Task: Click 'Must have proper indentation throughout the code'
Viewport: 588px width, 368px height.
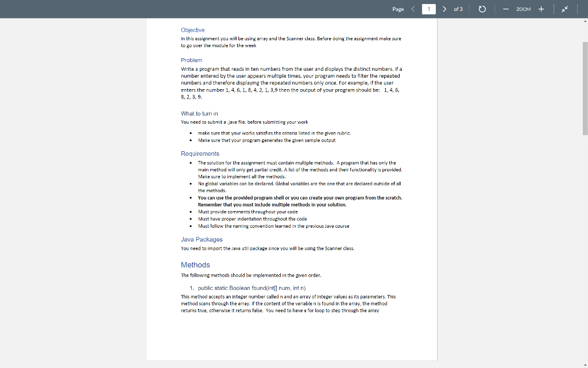Action: click(253, 219)
